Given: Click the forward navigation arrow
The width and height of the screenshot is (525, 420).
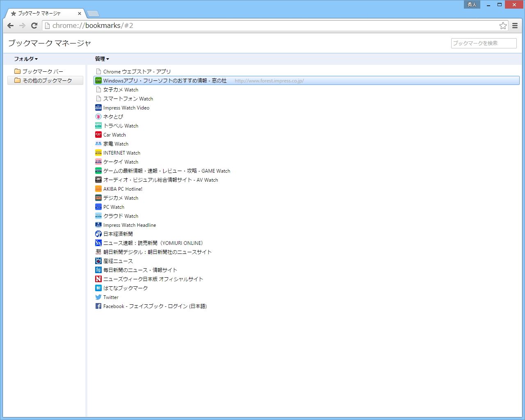Looking at the screenshot, I should pyautogui.click(x=22, y=25).
